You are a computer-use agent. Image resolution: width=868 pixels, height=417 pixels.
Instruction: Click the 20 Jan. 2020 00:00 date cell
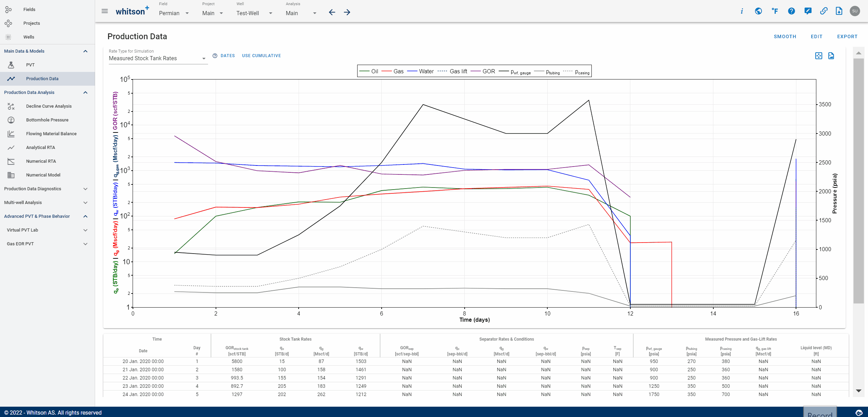point(143,362)
